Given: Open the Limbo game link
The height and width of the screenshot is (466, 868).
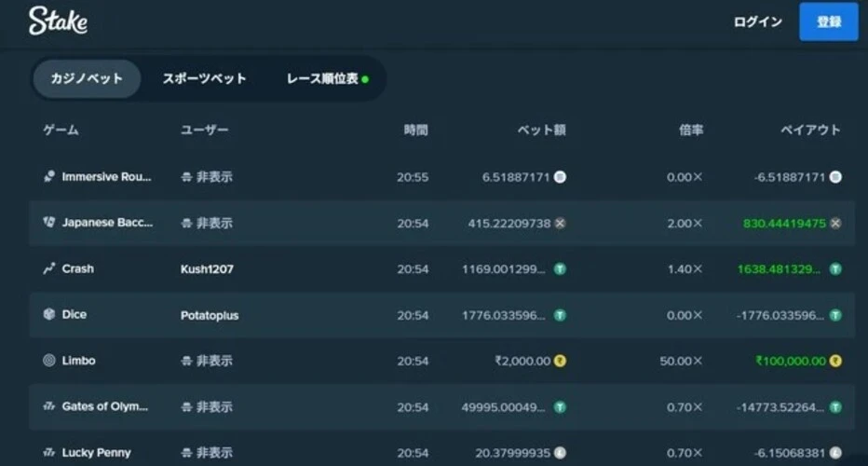Looking at the screenshot, I should [78, 361].
